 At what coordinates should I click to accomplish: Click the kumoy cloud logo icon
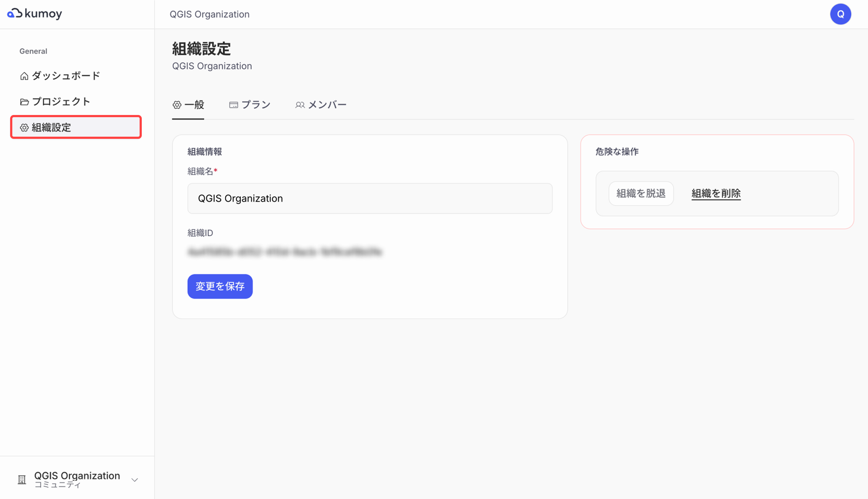(x=15, y=13)
